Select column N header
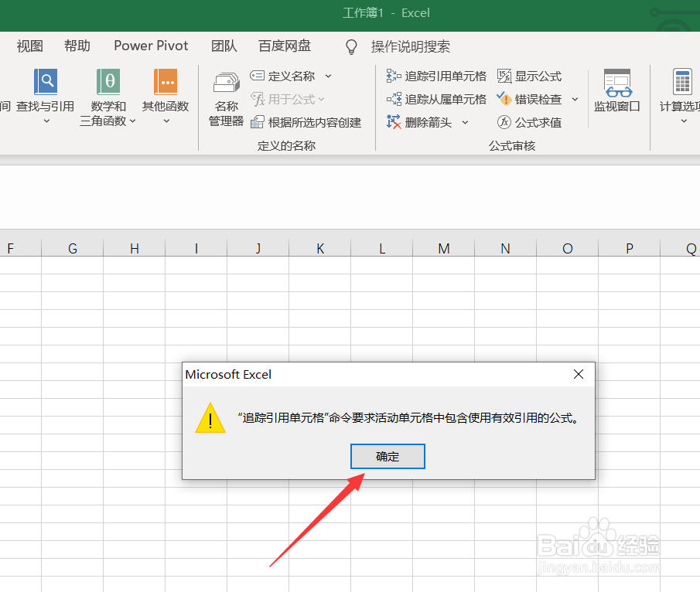The height and width of the screenshot is (592, 700). [x=505, y=248]
